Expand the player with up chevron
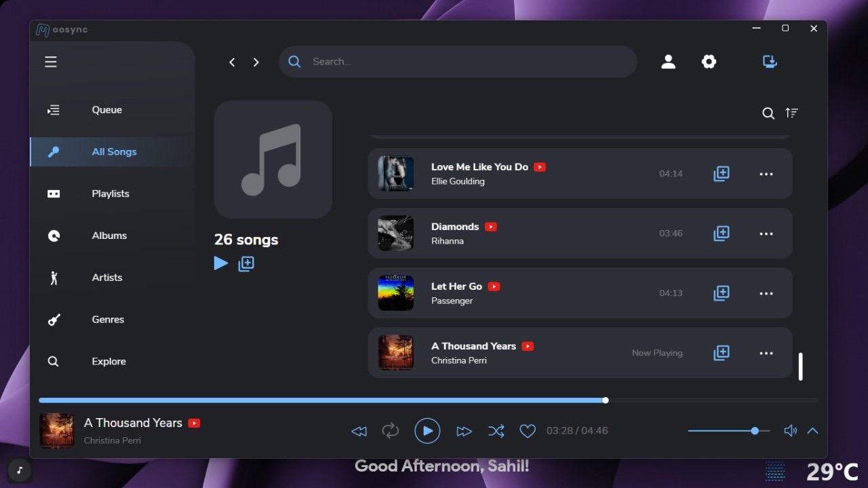 point(812,431)
